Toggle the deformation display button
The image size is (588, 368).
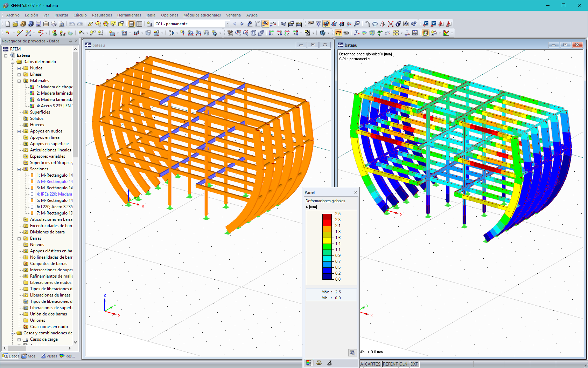pyautogui.click(x=338, y=33)
